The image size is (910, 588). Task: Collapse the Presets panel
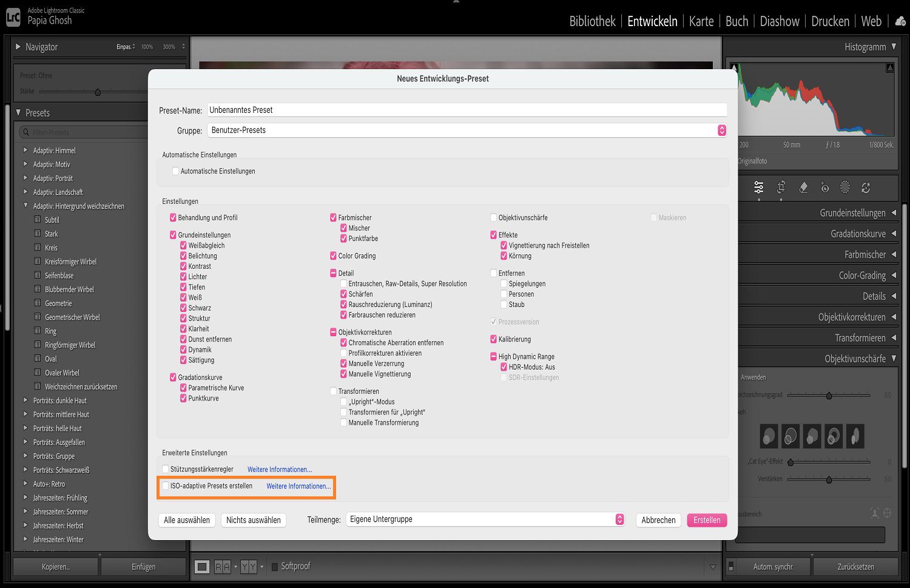pos(19,112)
